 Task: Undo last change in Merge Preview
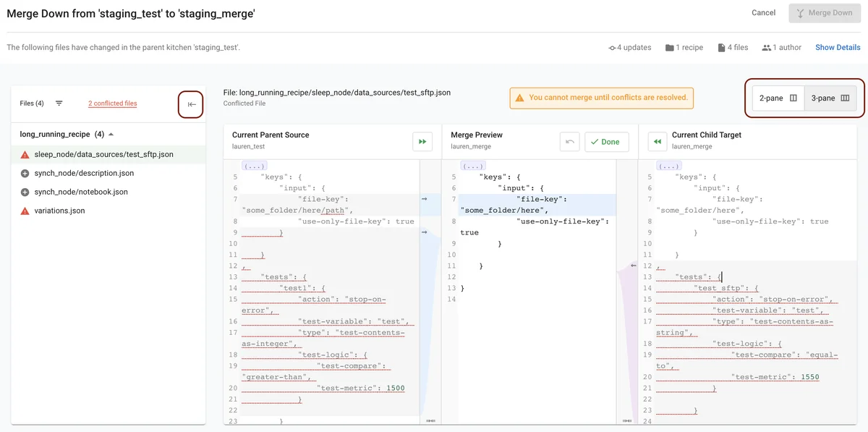(x=570, y=142)
